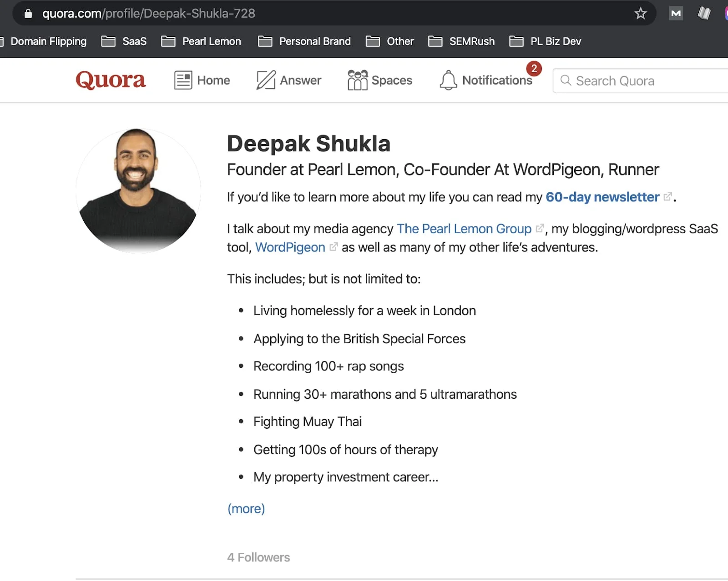Open the Other bookmarks folder

390,41
